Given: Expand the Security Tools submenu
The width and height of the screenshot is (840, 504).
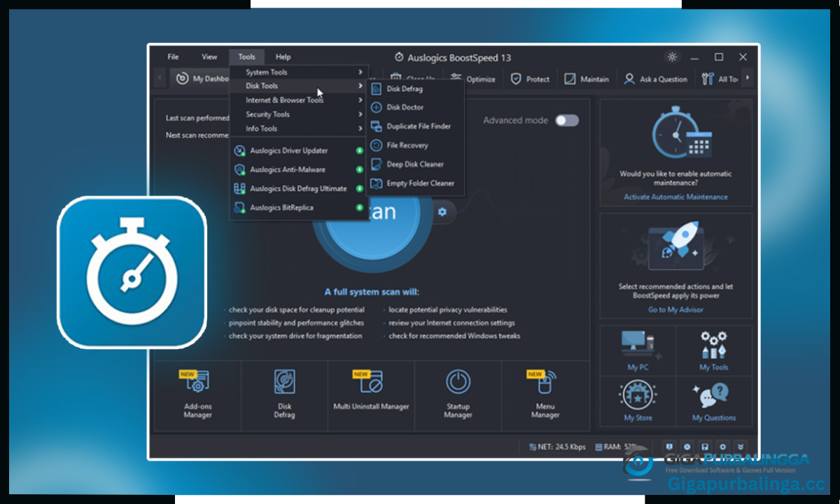Looking at the screenshot, I should [300, 114].
